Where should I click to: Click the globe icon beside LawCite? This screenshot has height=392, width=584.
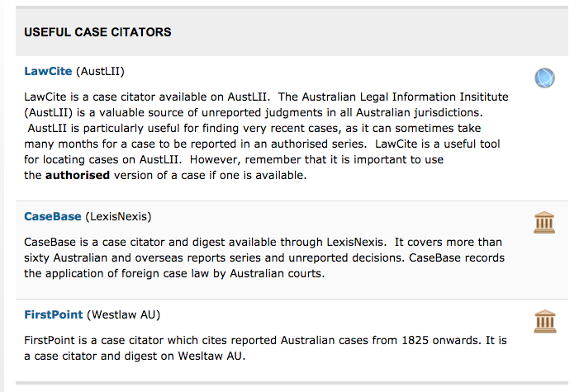544,78
